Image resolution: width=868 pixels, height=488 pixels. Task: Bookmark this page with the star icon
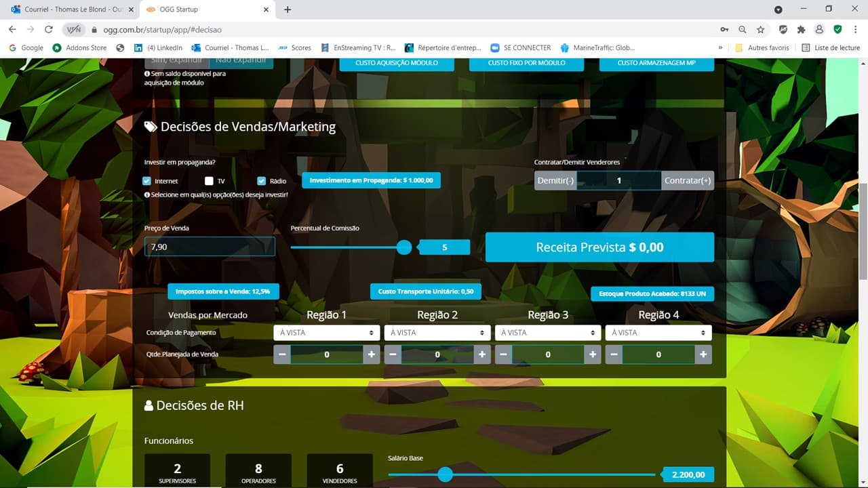point(761,30)
